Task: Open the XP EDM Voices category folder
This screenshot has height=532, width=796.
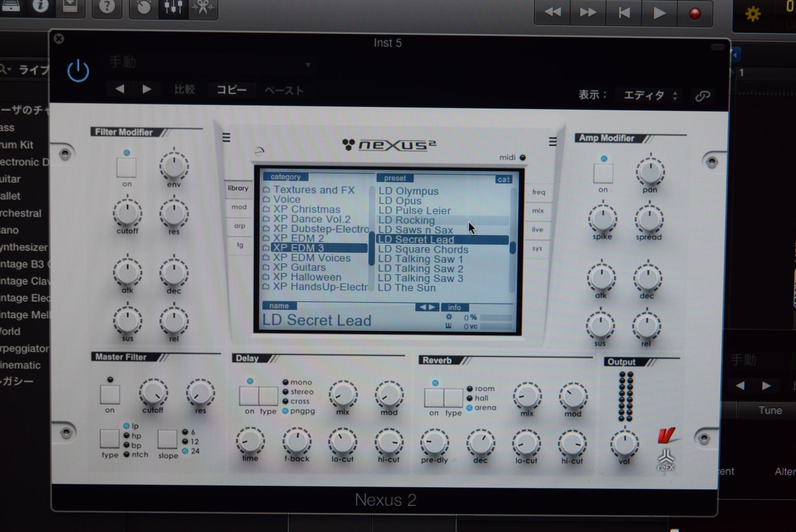Action: [307, 258]
